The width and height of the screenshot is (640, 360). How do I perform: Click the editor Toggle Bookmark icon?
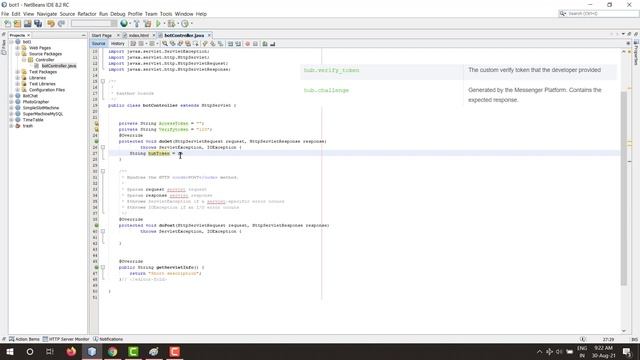tap(220, 44)
